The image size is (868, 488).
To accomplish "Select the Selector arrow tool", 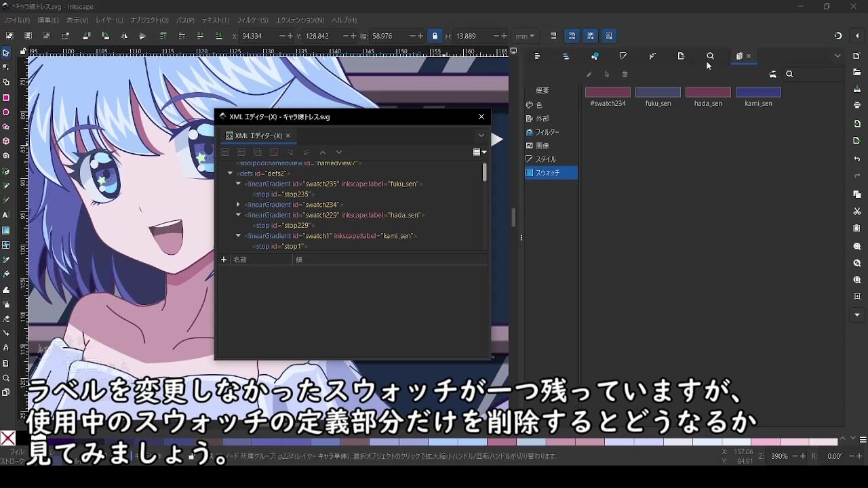I will (6, 53).
